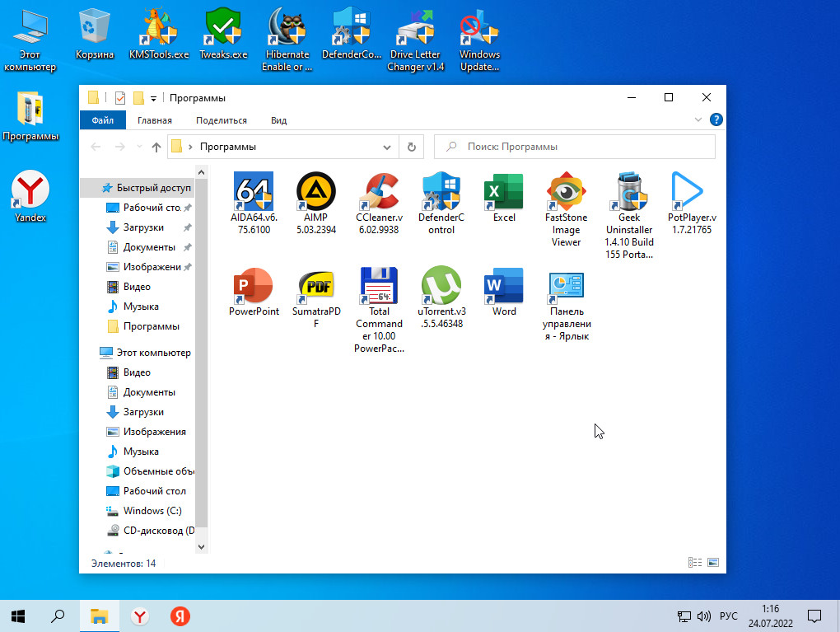Open the Главная ribbon tab

click(154, 120)
